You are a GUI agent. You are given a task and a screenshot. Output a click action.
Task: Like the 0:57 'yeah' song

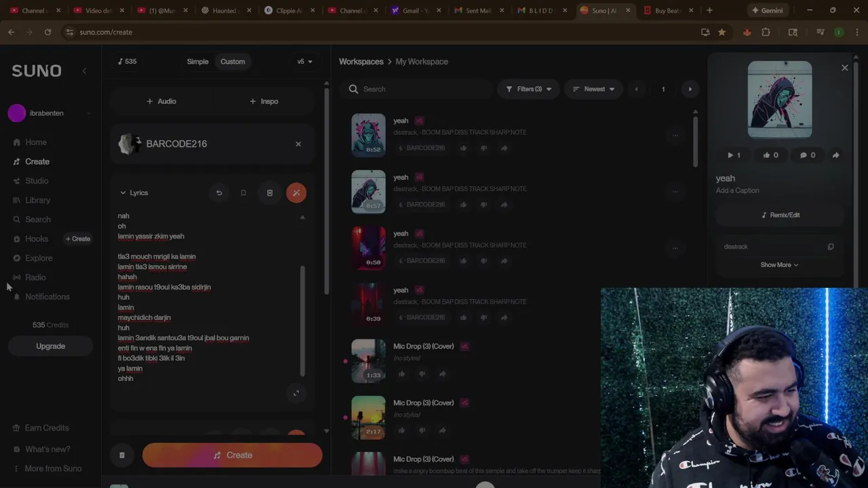coord(463,205)
